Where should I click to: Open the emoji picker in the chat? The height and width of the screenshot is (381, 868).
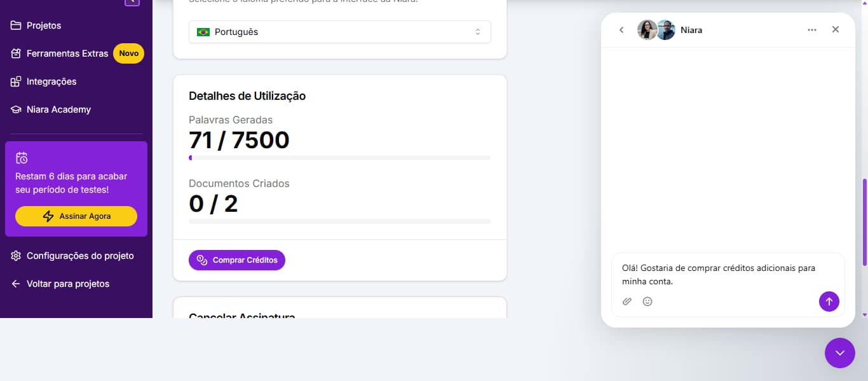648,301
